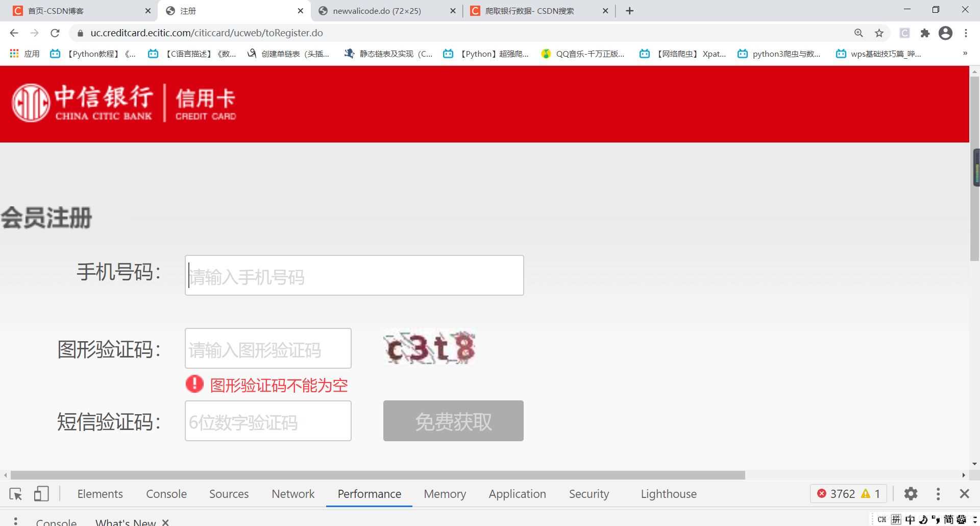Click the phone number input field

coord(354,275)
